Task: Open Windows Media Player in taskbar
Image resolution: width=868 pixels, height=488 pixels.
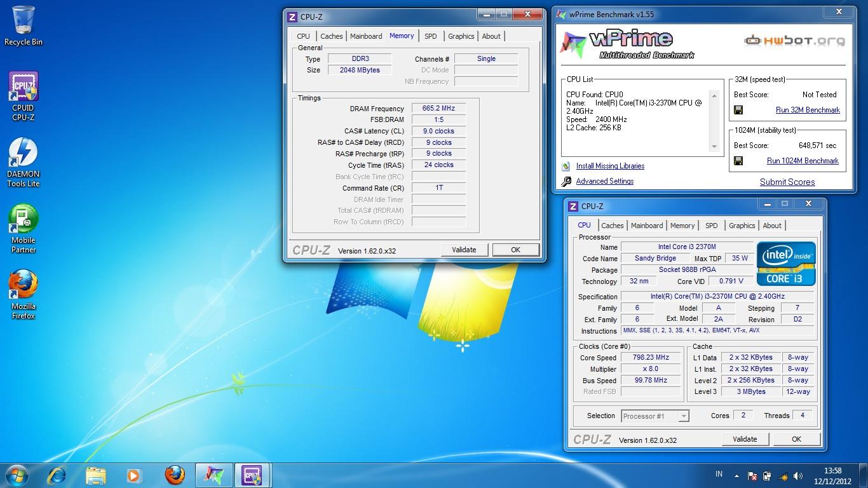Action: [x=134, y=475]
